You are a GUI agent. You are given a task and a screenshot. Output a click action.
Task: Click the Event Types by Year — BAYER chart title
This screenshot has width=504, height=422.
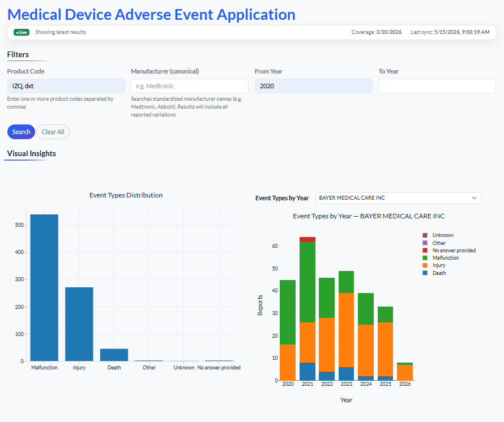tap(369, 216)
